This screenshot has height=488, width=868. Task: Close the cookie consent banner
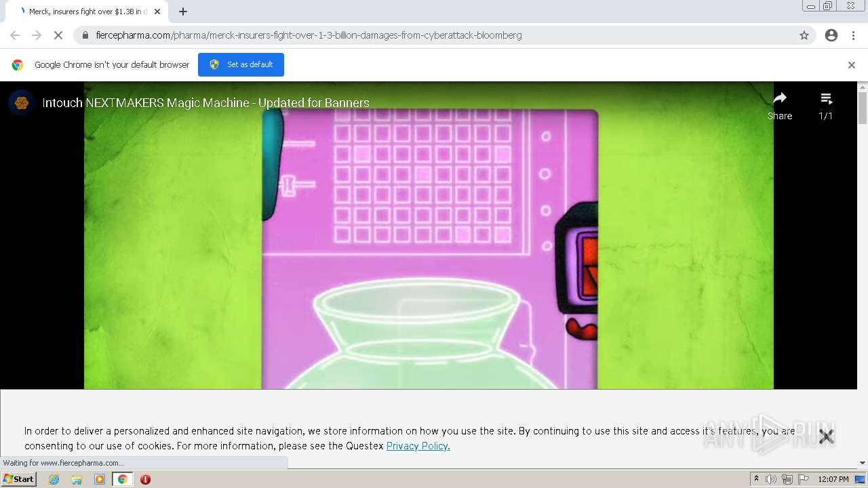(826, 436)
